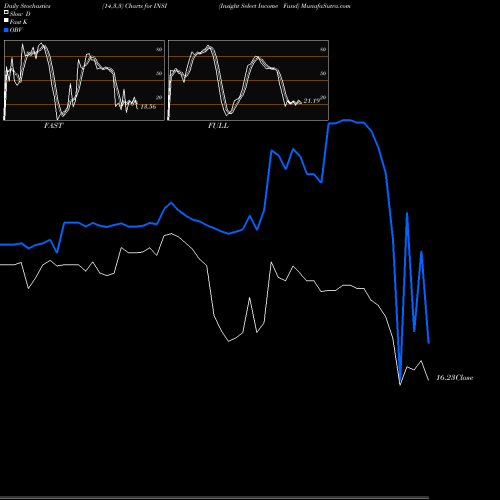Viewport: 500px width, 500px height.
Task: Click the 'Fast K' legend text
Action: click(x=19, y=22)
